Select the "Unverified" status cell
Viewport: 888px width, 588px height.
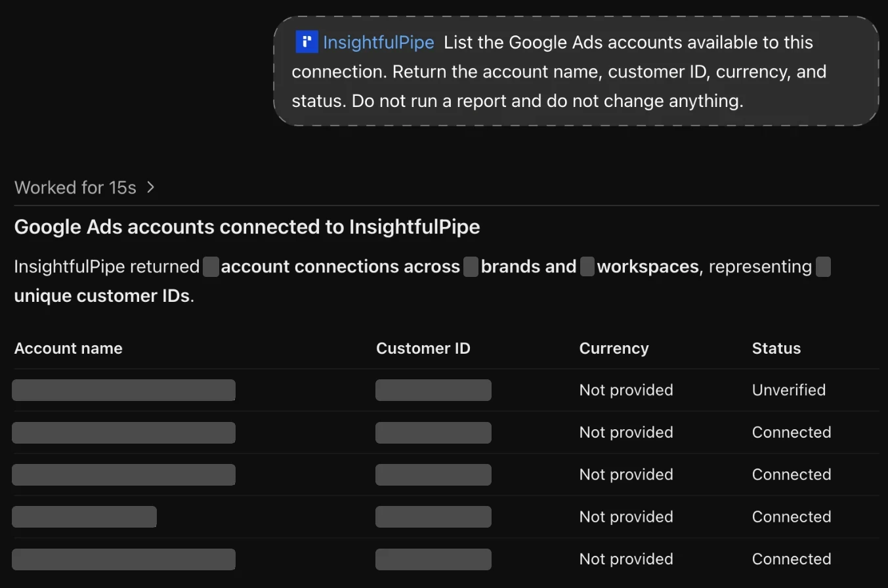coord(789,390)
